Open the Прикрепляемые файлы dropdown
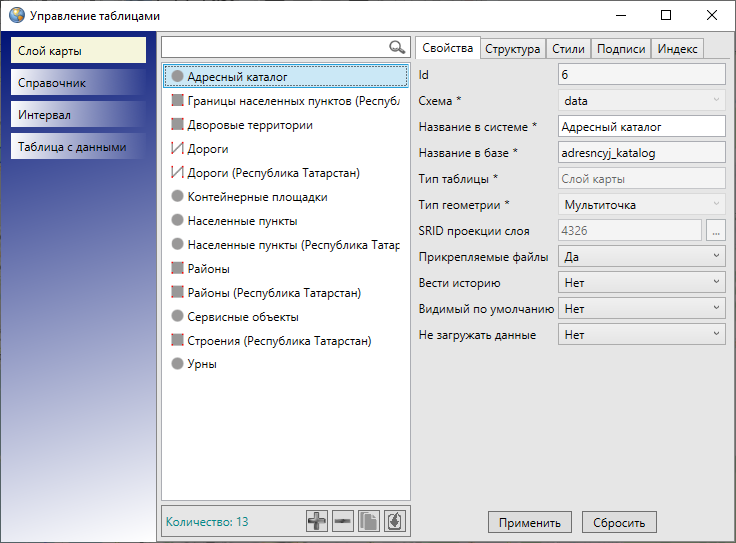 [641, 257]
